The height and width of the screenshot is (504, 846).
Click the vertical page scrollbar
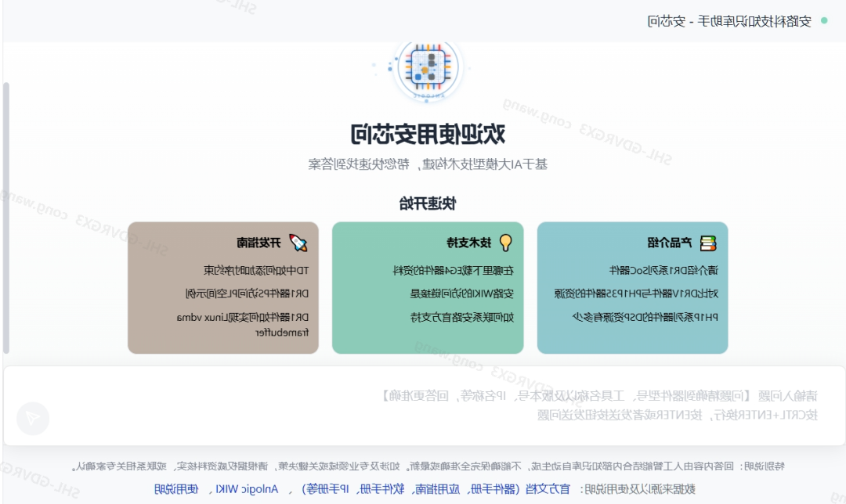[x=6, y=218]
